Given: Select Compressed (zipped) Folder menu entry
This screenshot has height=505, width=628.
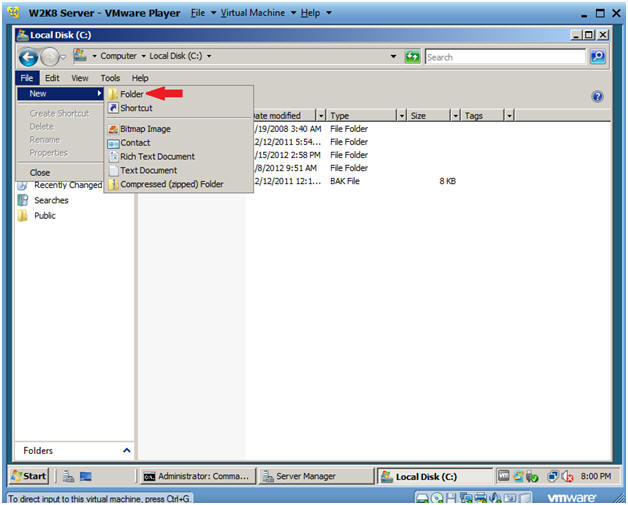Looking at the screenshot, I should [x=179, y=184].
